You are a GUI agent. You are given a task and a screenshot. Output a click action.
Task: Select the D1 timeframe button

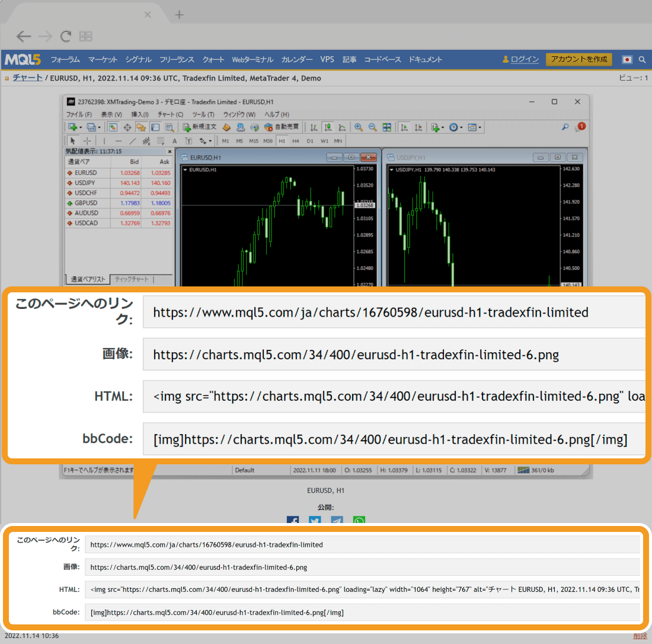pyautogui.click(x=310, y=141)
